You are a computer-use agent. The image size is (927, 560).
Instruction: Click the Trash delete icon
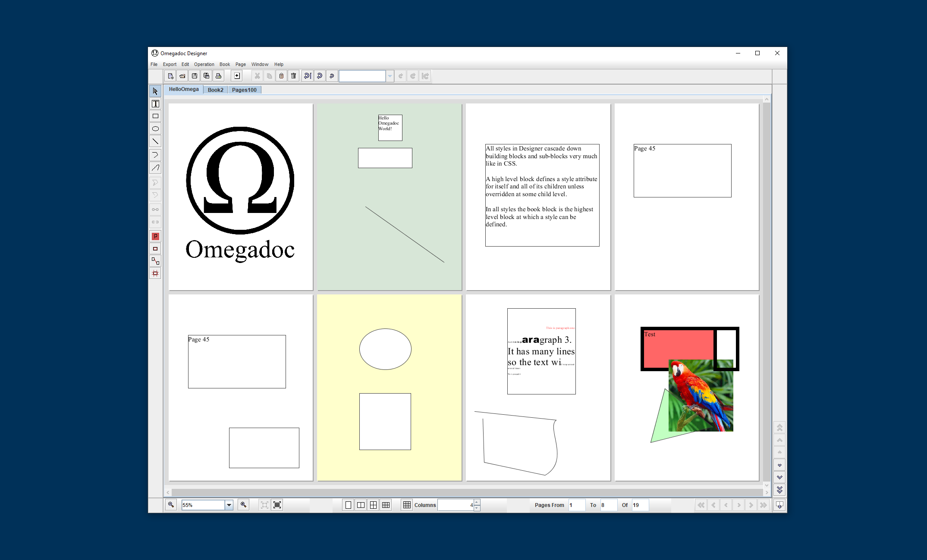point(294,76)
